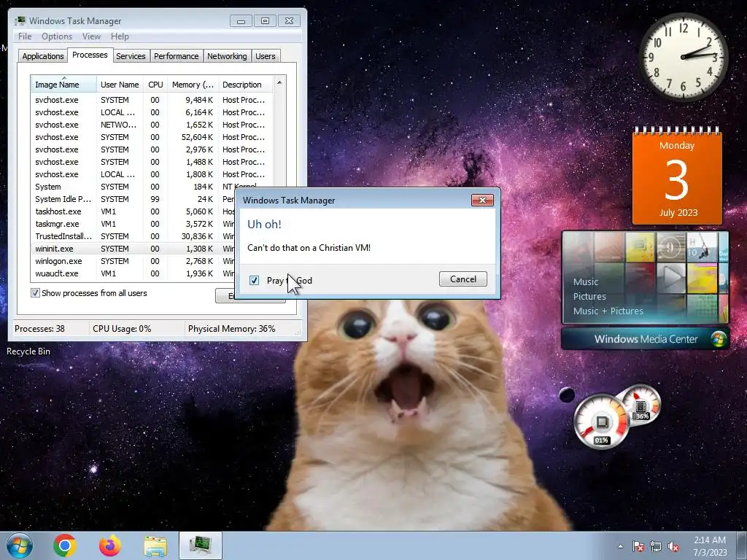Sort processes by Memory column
The height and width of the screenshot is (560, 747).
point(193,85)
